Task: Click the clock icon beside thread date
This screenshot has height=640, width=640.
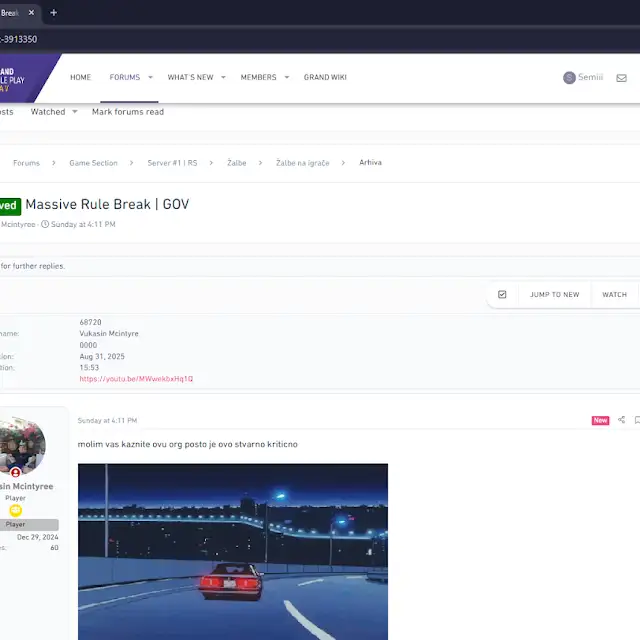Action: [45, 225]
